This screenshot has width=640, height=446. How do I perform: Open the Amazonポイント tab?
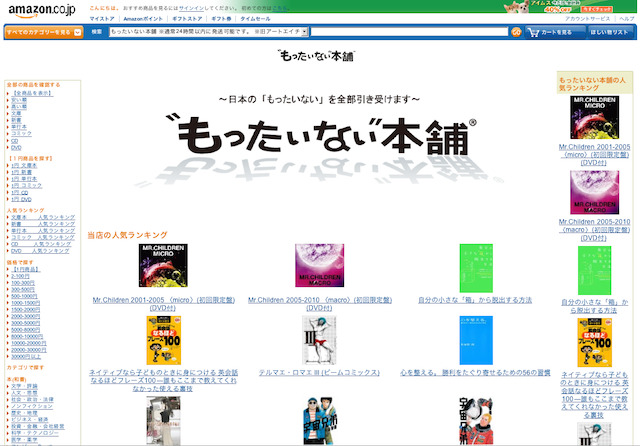tap(143, 19)
